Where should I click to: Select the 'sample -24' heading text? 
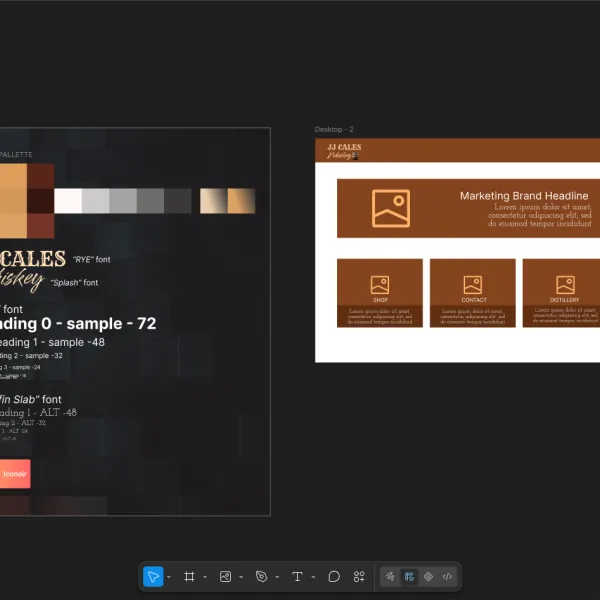coord(26,367)
